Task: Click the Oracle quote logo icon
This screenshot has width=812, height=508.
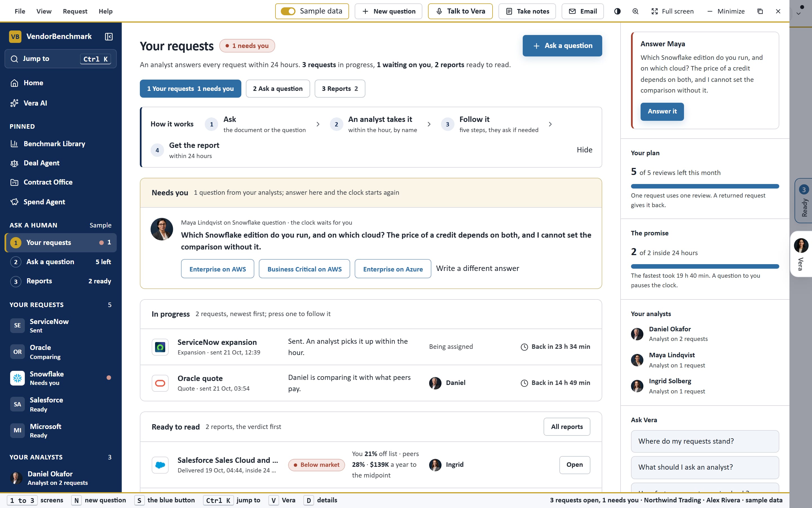Action: pos(160,383)
